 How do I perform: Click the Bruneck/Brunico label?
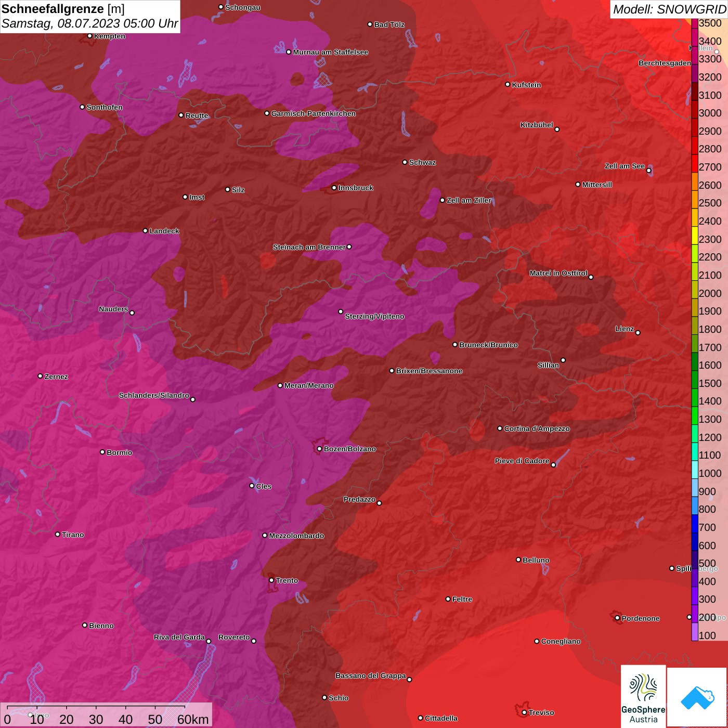click(x=488, y=345)
